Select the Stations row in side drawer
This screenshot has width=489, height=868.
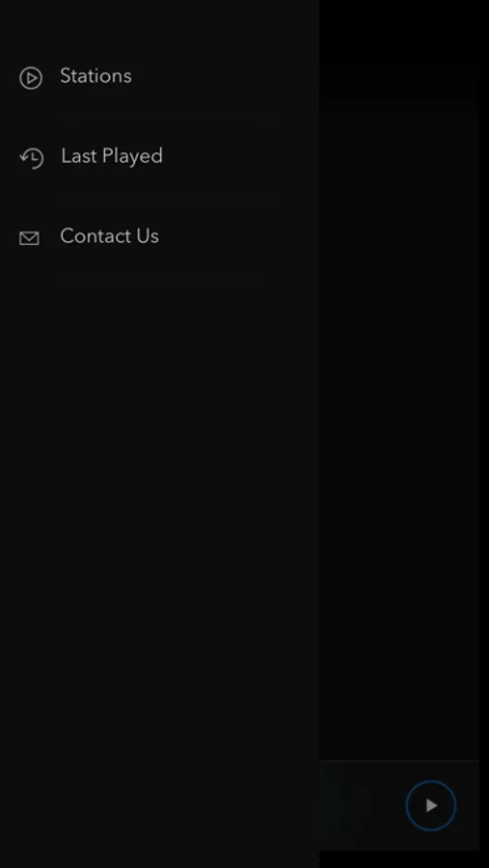click(x=159, y=77)
